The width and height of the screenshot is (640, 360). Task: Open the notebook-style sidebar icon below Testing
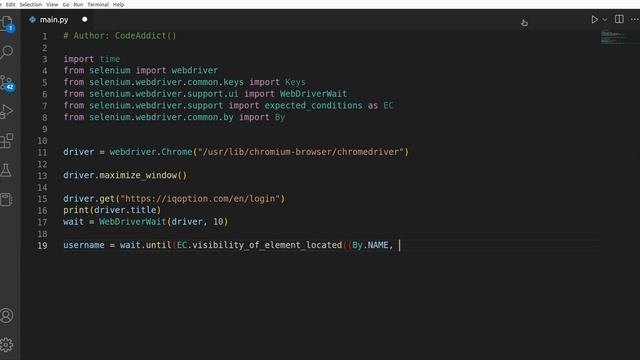6,200
